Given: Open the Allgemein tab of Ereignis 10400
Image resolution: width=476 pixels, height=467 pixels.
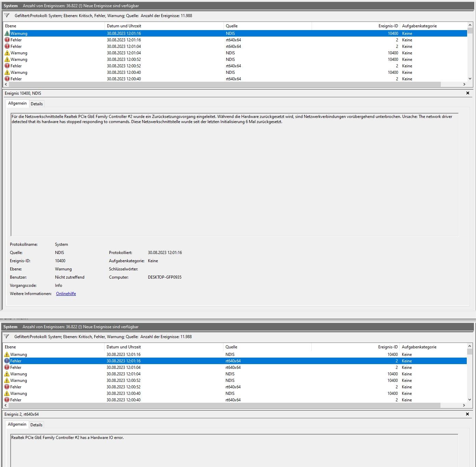Looking at the screenshot, I should click(x=17, y=103).
